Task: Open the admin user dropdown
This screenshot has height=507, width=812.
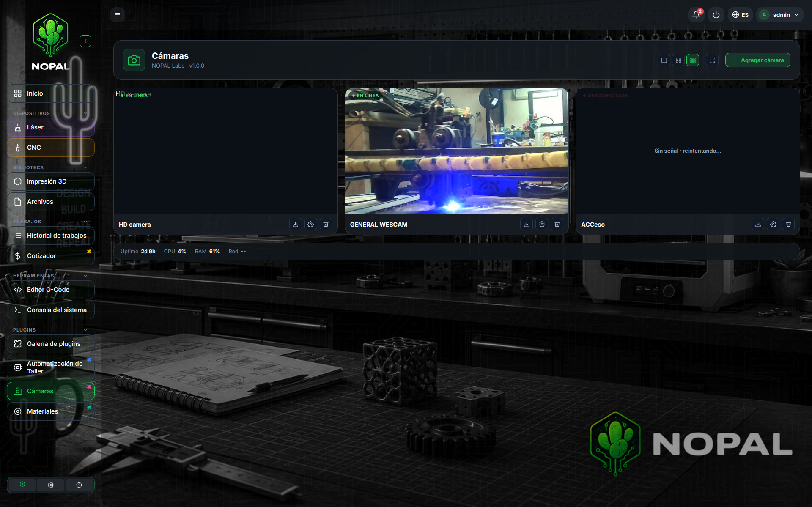Action: coord(780,15)
